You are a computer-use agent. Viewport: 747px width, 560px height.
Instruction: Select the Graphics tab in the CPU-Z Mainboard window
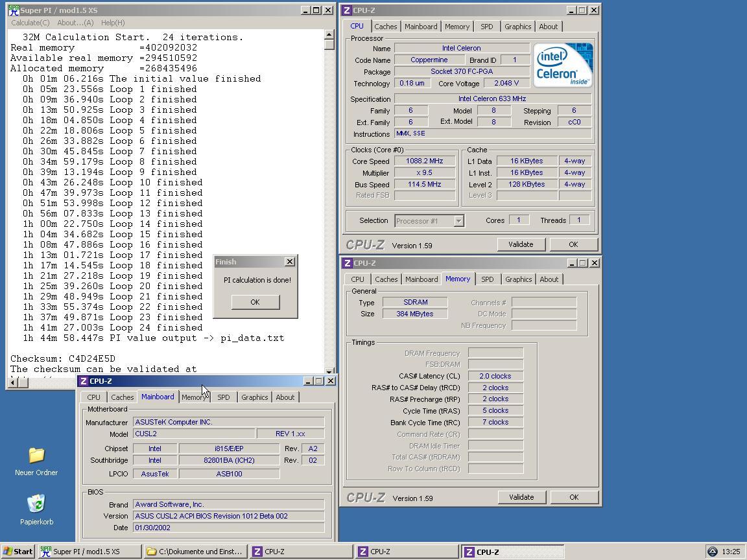coord(254,397)
